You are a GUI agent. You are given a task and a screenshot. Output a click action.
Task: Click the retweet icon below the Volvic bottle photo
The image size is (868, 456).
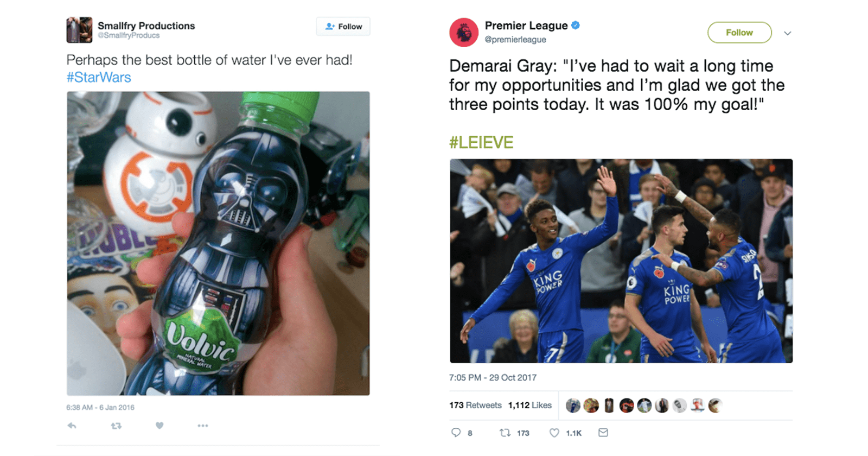(x=115, y=426)
